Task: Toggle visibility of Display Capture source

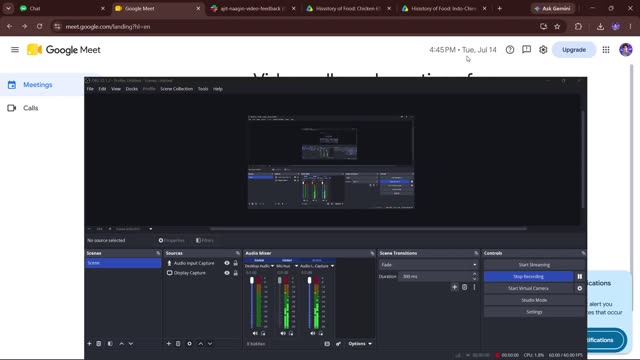Action: pyautogui.click(x=227, y=273)
